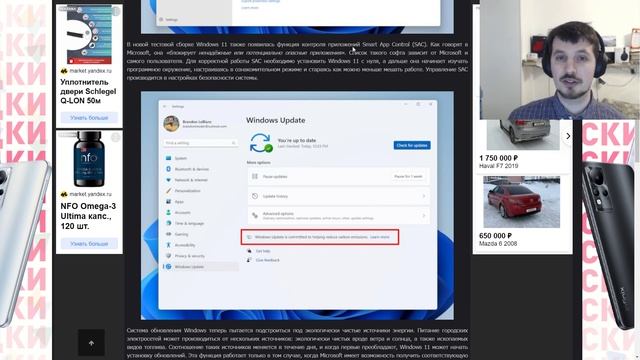Close the NFO Omega-3 ad via corner icon
This screenshot has width=640, height=360.
click(x=116, y=137)
